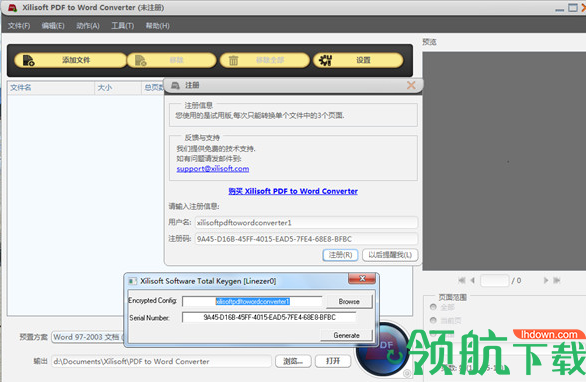
Task: Click the 浏览... browse output button
Action: 293,361
